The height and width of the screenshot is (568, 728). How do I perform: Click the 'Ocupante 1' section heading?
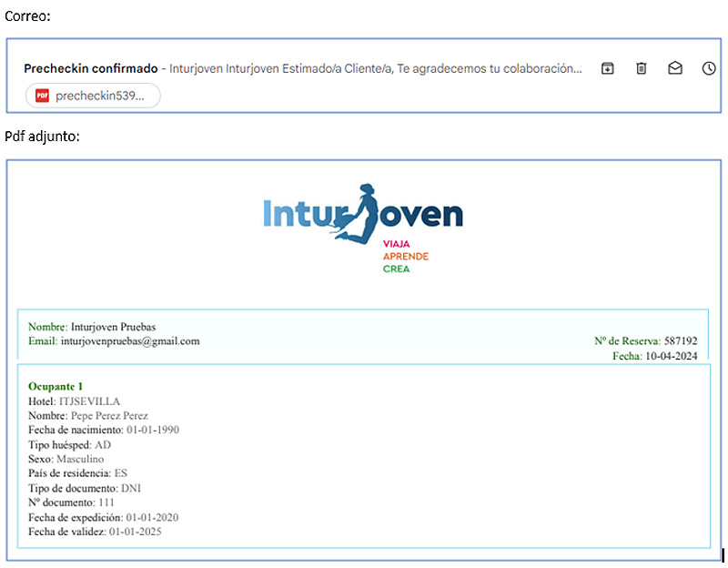tap(56, 387)
